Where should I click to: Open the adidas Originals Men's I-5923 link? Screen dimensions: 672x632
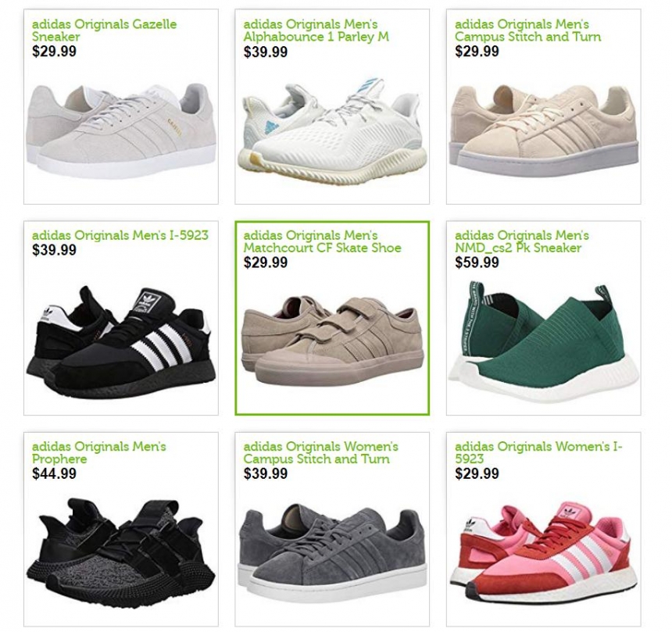pos(120,235)
